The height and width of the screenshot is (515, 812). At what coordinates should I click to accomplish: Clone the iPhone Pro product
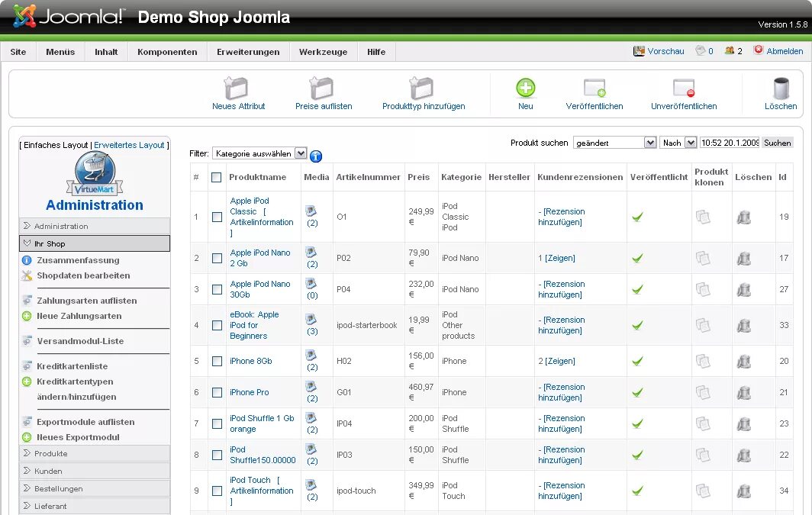tap(703, 392)
